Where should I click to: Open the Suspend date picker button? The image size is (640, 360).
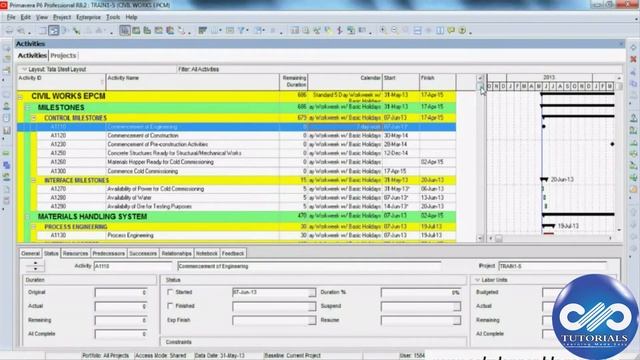457,306
